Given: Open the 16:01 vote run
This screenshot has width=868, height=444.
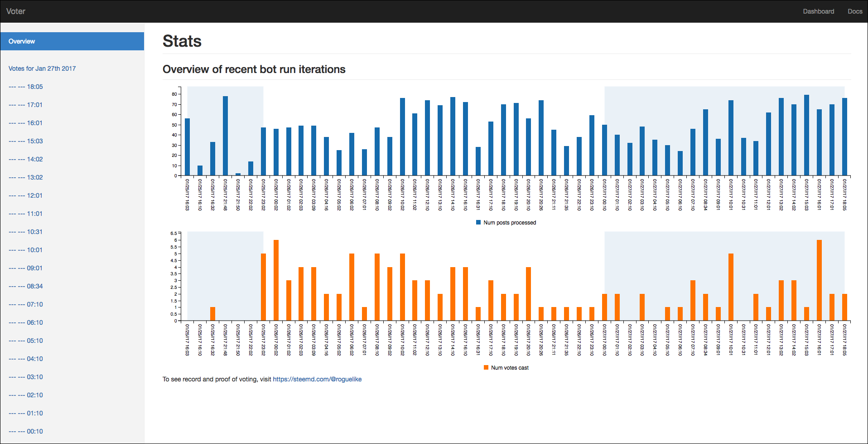Looking at the screenshot, I should [x=26, y=123].
